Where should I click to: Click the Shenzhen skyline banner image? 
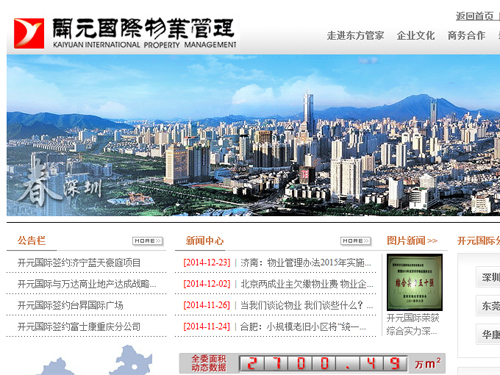coord(253,135)
